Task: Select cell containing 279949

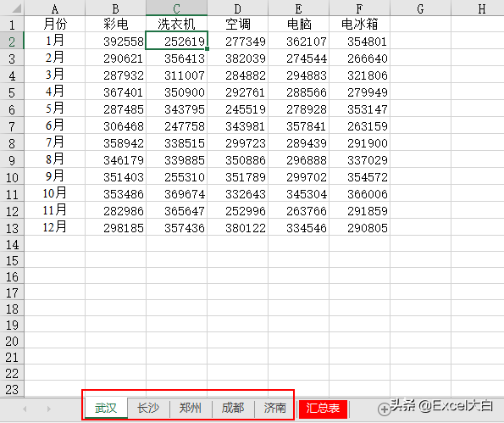Action: point(359,92)
